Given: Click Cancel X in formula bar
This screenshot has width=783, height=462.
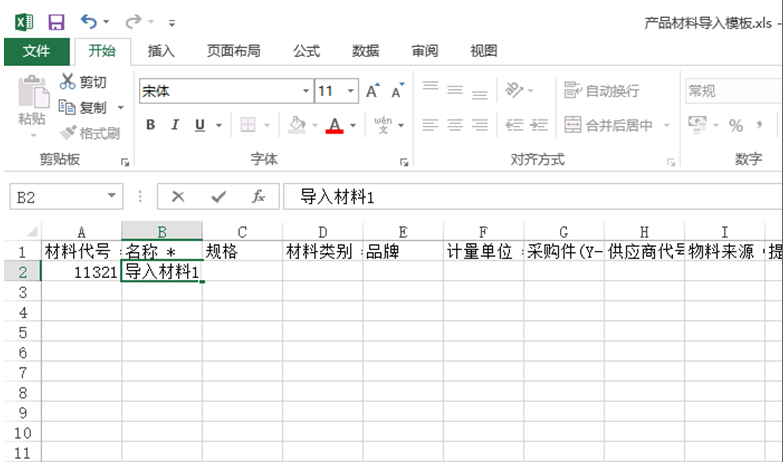Looking at the screenshot, I should point(178,197).
